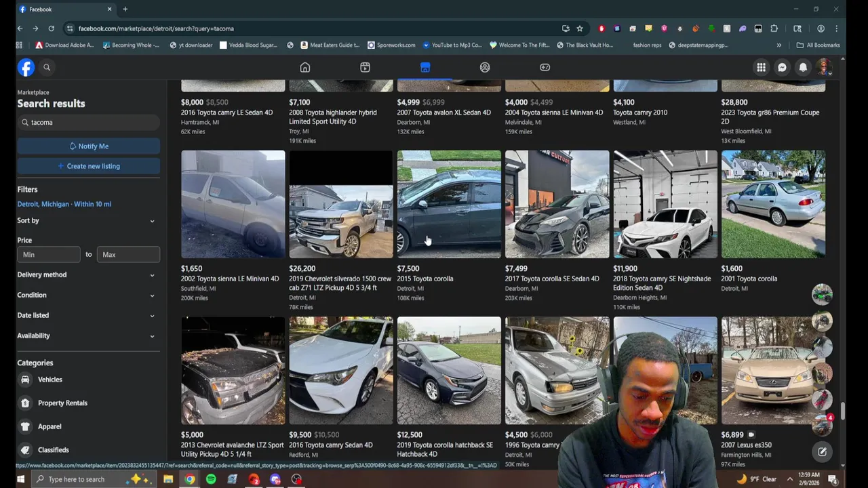Expand the Sort by filter
Screen dimensions: 868x488
88,220
